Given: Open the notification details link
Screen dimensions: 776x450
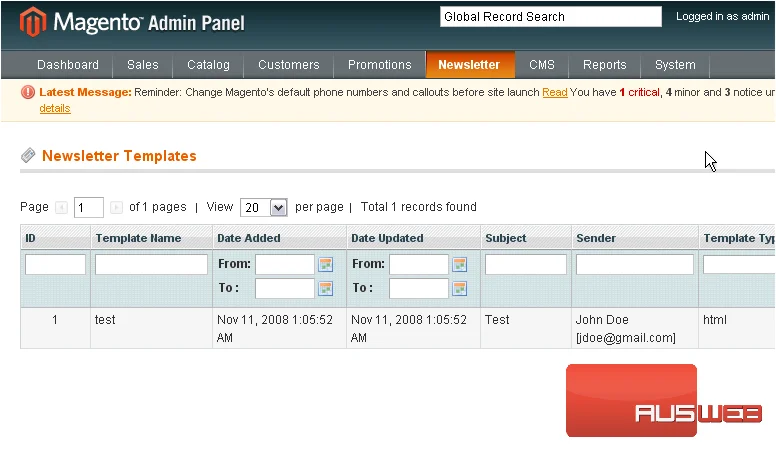Looking at the screenshot, I should (x=55, y=108).
